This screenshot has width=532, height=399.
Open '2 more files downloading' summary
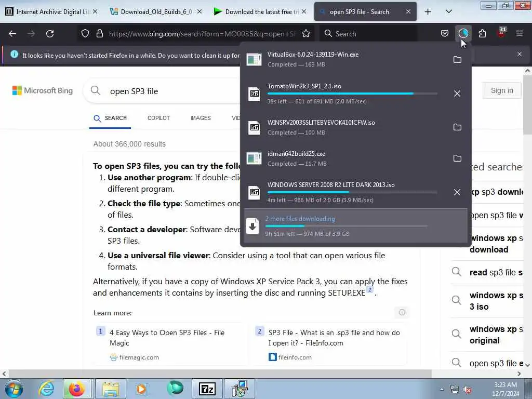tap(355, 225)
